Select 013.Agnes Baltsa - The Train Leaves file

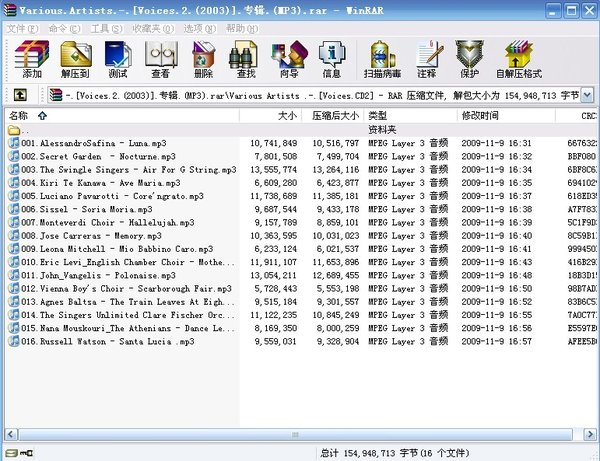point(128,302)
